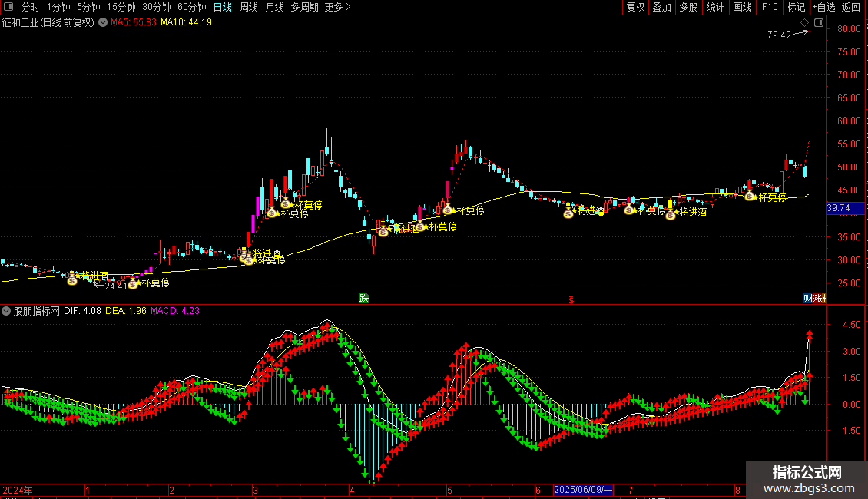Viewport: 868px width, 499px height.
Task: Open the 股朋指标网 indicator dropdown arrow
Action: 6,311
